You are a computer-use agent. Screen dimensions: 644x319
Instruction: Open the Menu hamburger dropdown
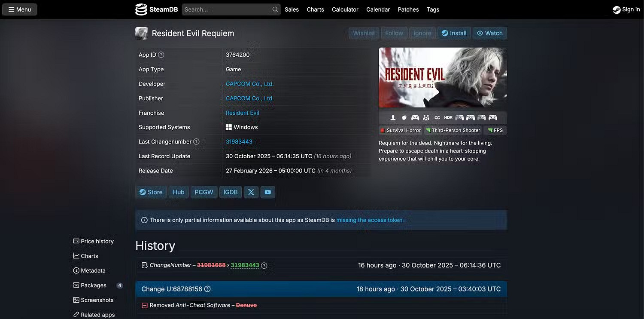point(20,9)
